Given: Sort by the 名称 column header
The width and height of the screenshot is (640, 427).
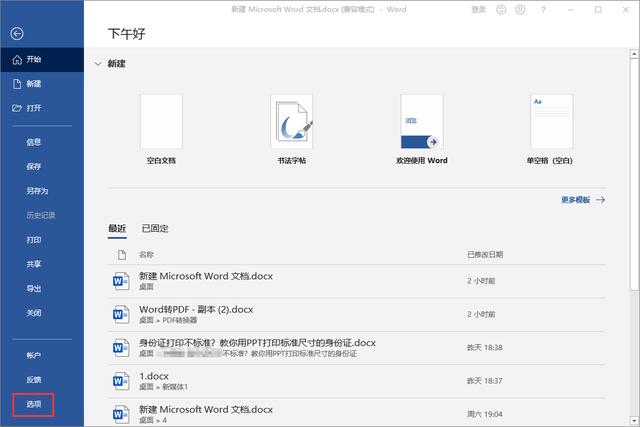Looking at the screenshot, I should point(146,255).
